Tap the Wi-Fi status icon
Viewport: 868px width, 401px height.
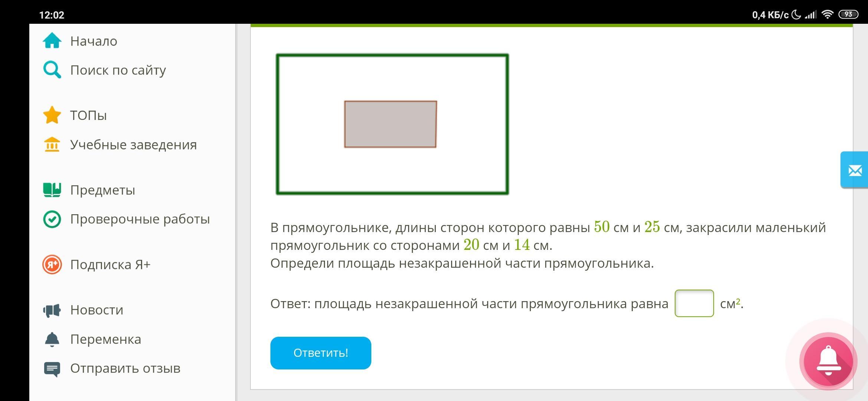pos(827,14)
